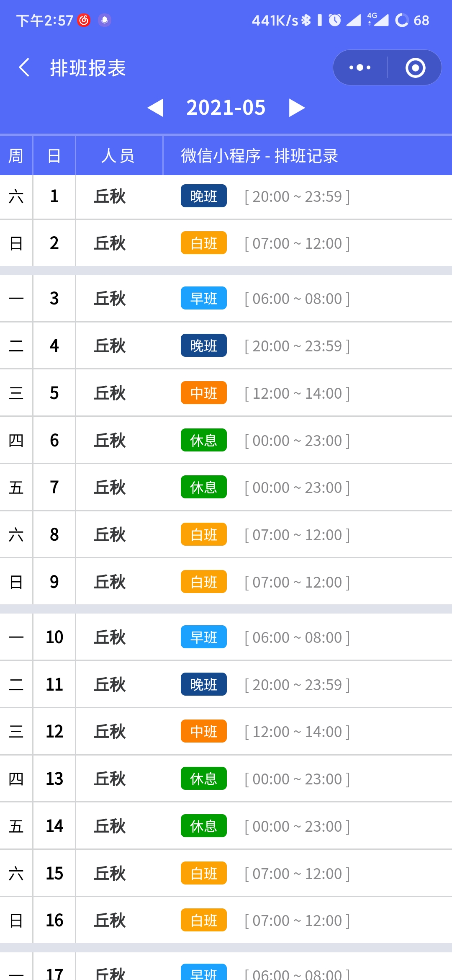This screenshot has width=452, height=980.
Task: Tap the Bluetooth status icon
Action: tap(306, 20)
